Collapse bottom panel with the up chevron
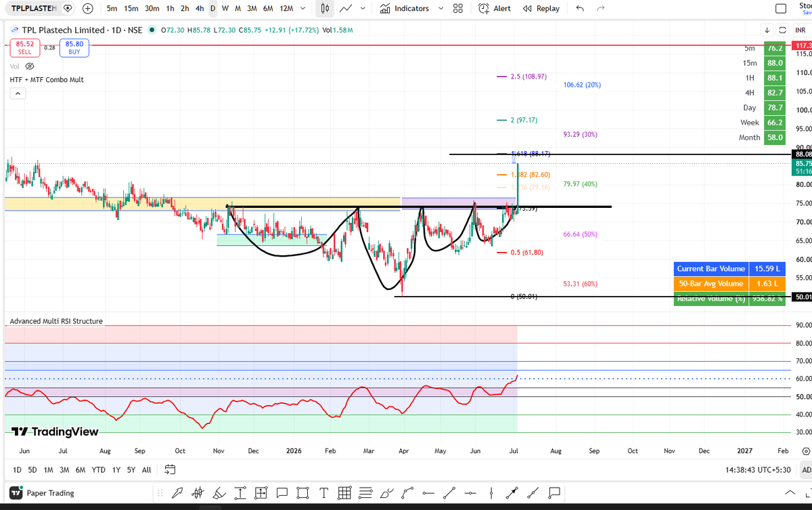812x510 pixels. point(790,492)
